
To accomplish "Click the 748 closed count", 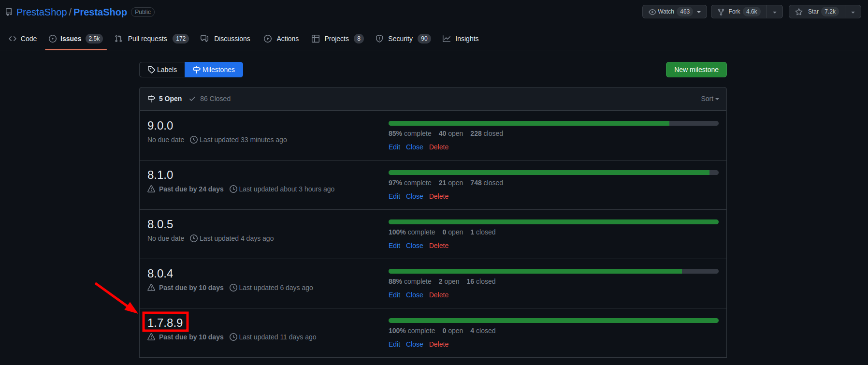I will pos(487,183).
